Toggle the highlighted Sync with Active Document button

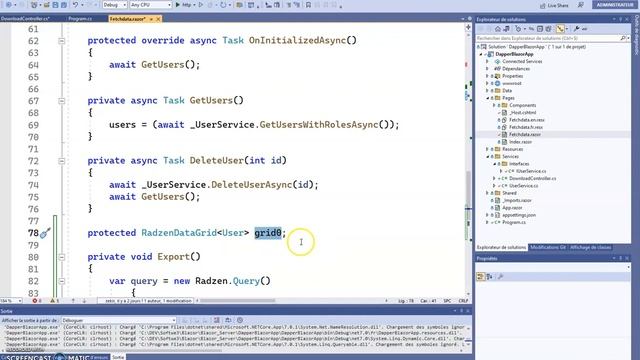pyautogui.click(x=560, y=29)
